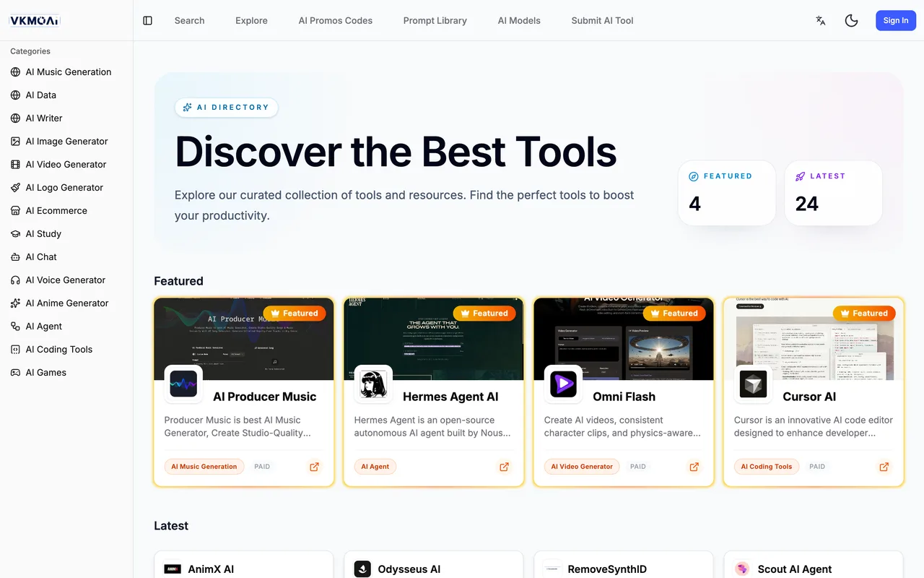Open the Omni Flash title link

[624, 397]
